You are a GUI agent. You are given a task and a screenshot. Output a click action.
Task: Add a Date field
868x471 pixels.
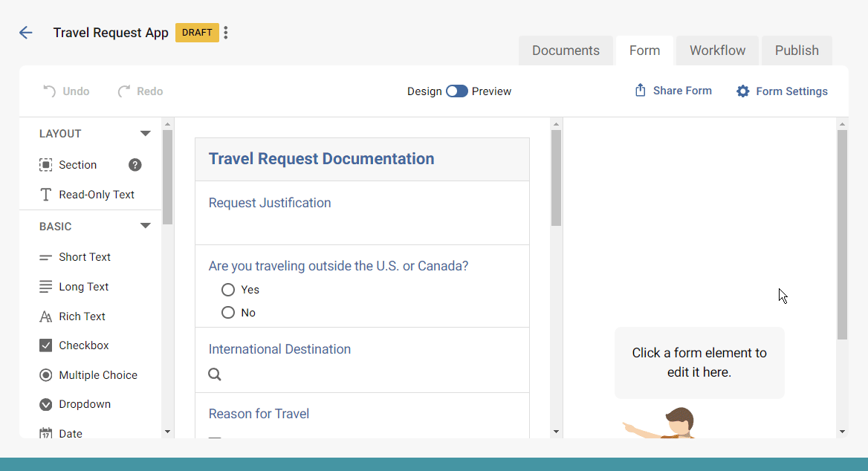pos(69,433)
